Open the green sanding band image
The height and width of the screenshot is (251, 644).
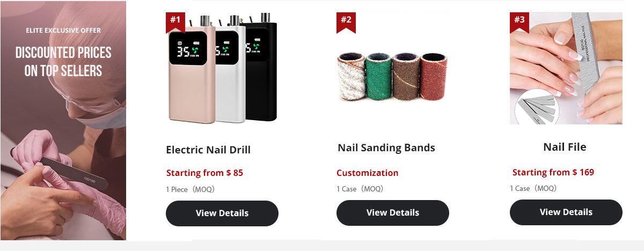tap(378, 77)
